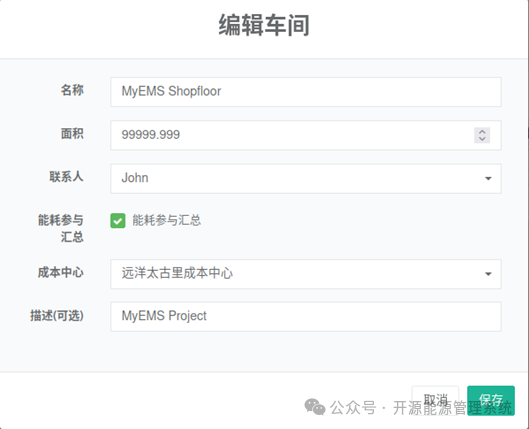Click the caret arrow of the 成本中心 field
Screen dimensions: 529x429
click(x=488, y=274)
